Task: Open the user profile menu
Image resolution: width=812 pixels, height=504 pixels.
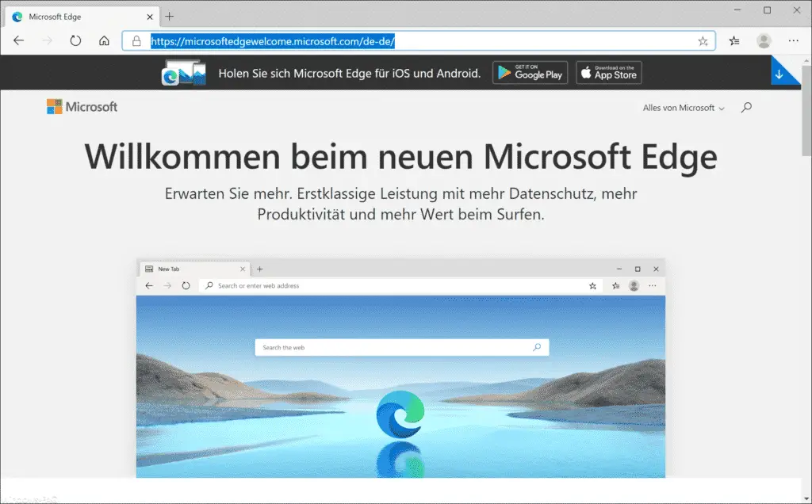Action: pos(764,41)
